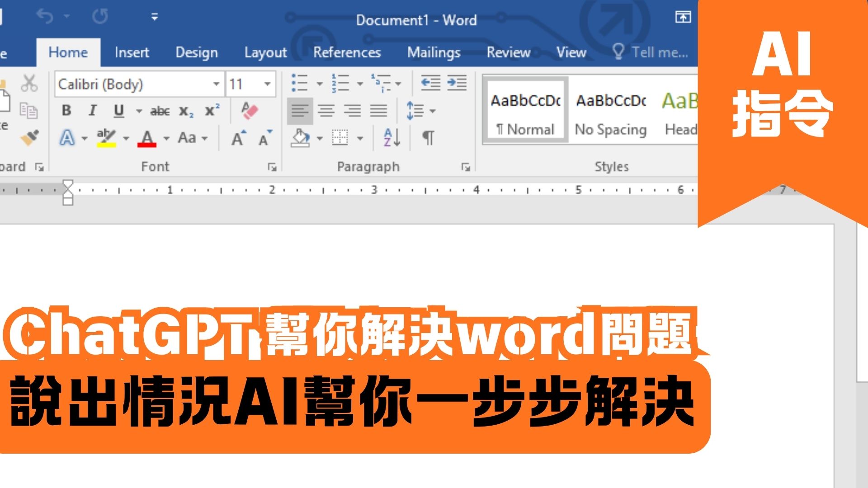Enable italic formatting
The height and width of the screenshot is (488, 868).
93,110
